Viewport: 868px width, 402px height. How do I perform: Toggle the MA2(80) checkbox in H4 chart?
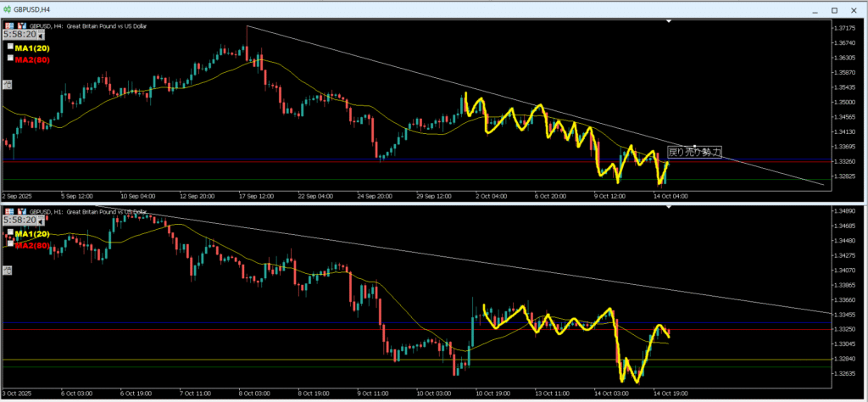tap(10, 59)
